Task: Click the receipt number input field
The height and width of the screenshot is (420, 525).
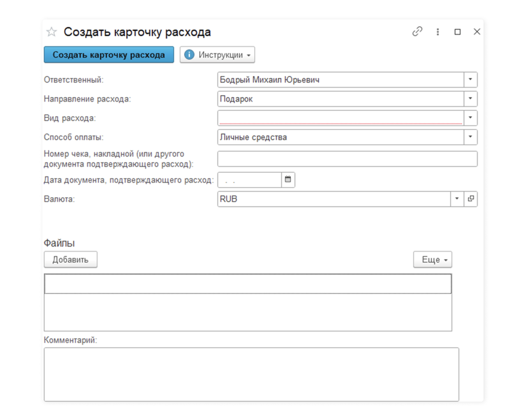Action: click(x=347, y=159)
